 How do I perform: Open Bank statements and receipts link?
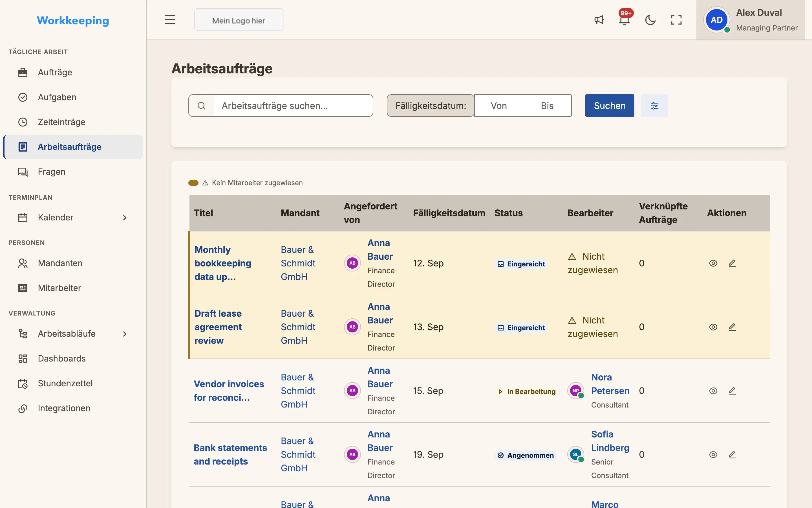click(230, 455)
